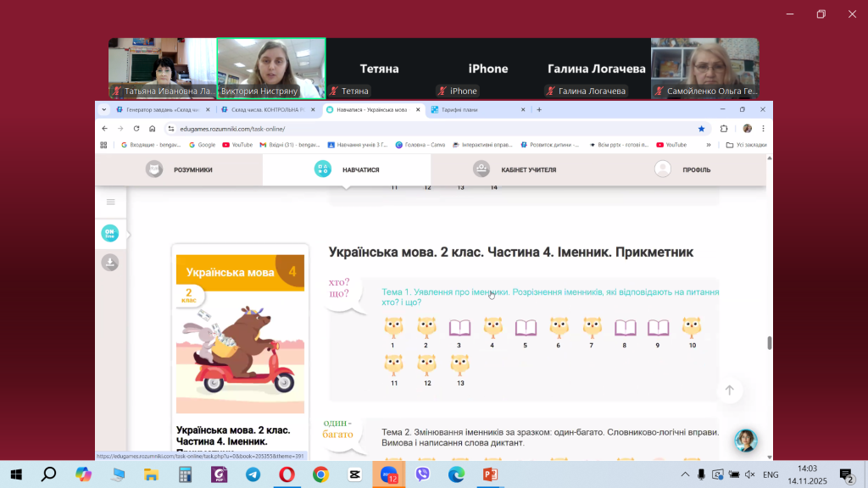This screenshot has width=868, height=488.
Task: Click the scroll-to-top arrow button
Action: tap(729, 390)
